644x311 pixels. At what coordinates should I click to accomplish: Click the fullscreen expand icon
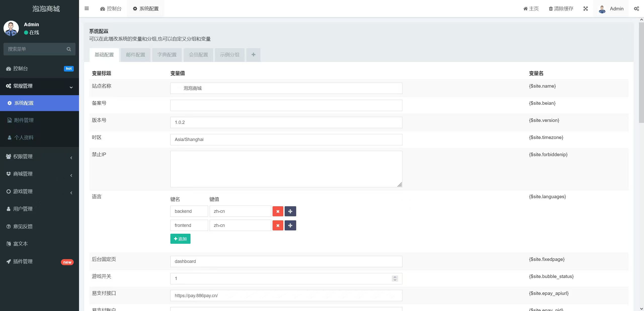click(586, 9)
